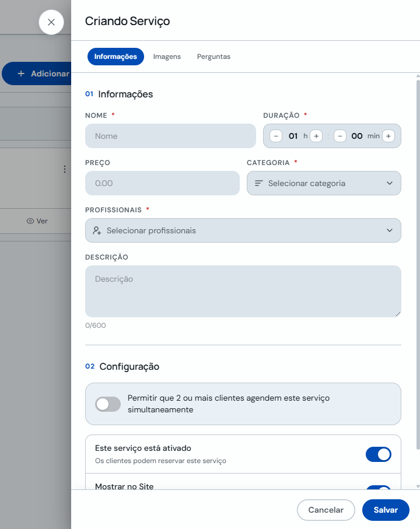Click the 0/600 character counter

pyautogui.click(x=96, y=325)
